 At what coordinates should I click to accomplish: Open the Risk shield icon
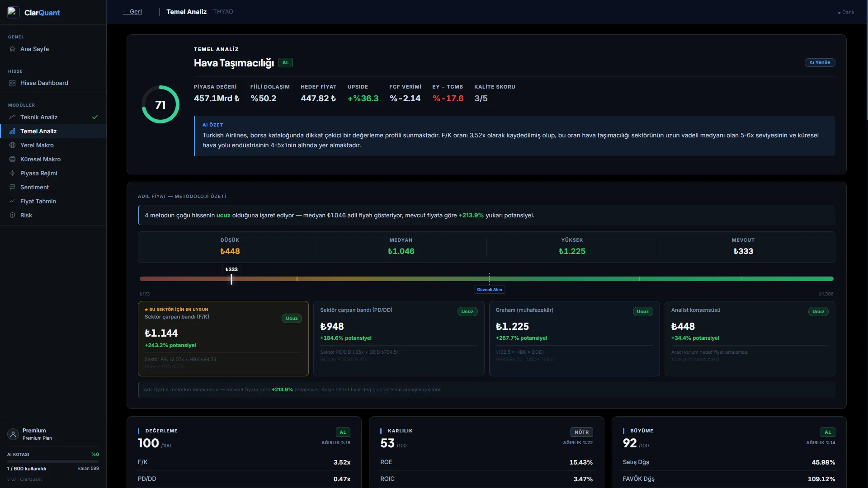pos(12,215)
